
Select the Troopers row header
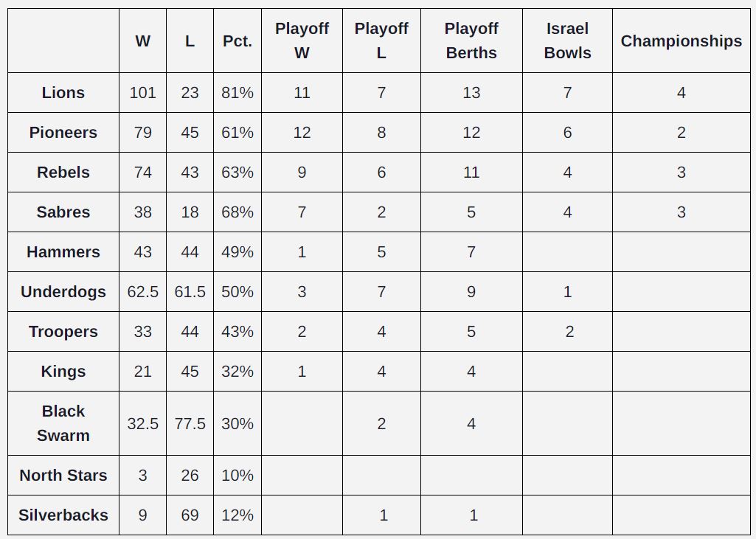(63, 332)
